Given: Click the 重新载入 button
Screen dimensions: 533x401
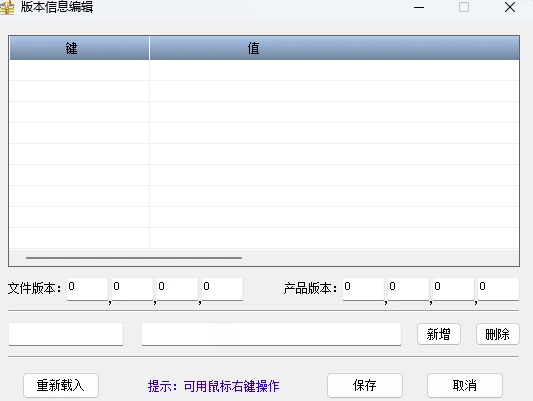Looking at the screenshot, I should pyautogui.click(x=61, y=385).
